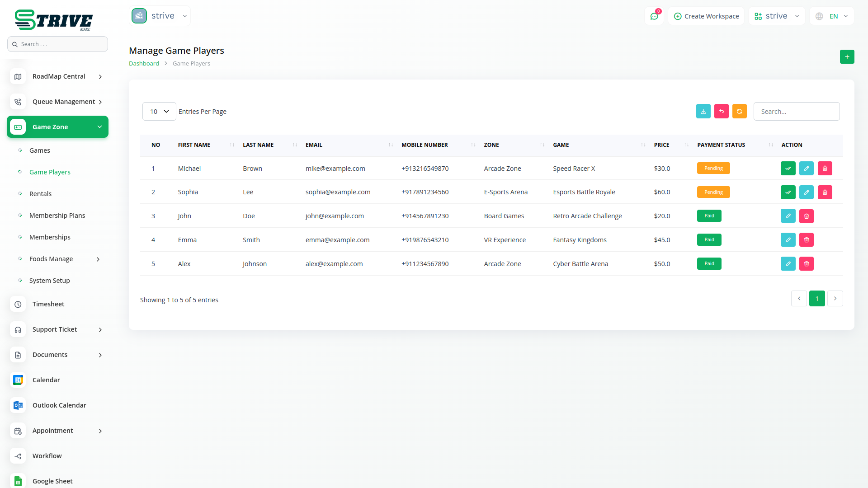Click the Dashboard breadcrumb link
This screenshot has height=488, width=868.
pos(144,64)
